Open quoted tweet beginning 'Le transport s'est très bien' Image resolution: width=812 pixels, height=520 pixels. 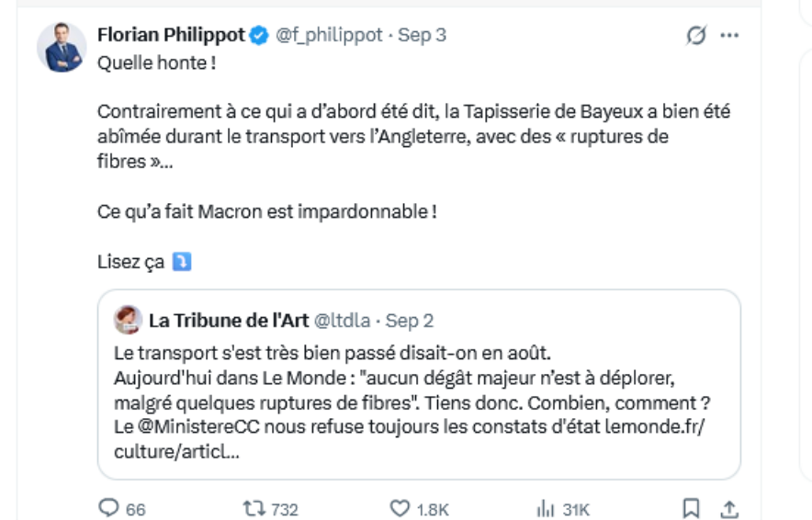click(419, 384)
